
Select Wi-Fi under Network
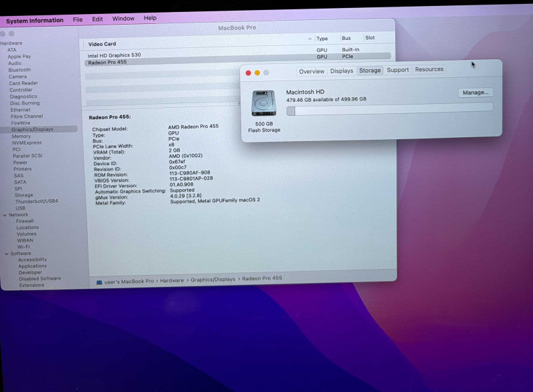pos(23,247)
